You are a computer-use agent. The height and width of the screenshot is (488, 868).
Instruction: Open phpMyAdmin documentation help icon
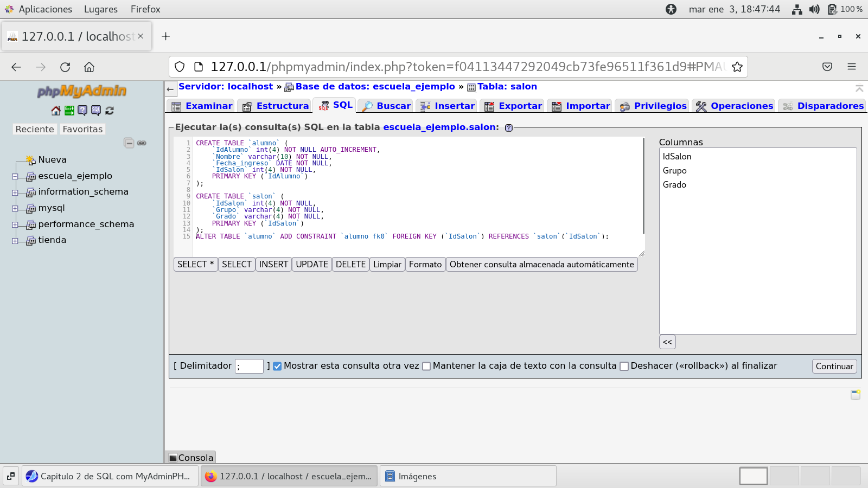82,111
